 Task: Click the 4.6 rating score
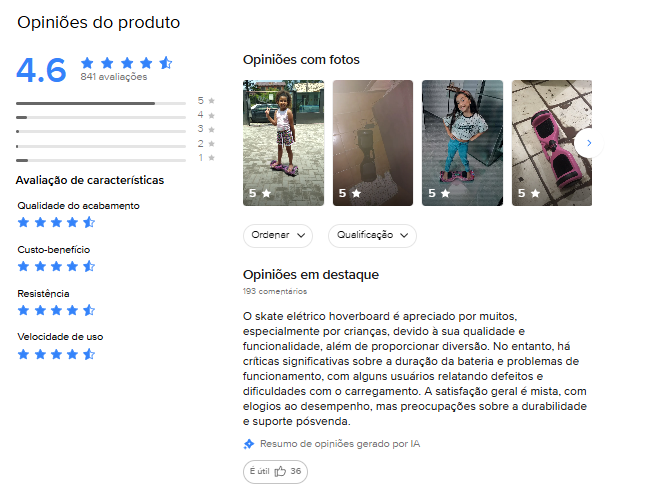tap(41, 70)
